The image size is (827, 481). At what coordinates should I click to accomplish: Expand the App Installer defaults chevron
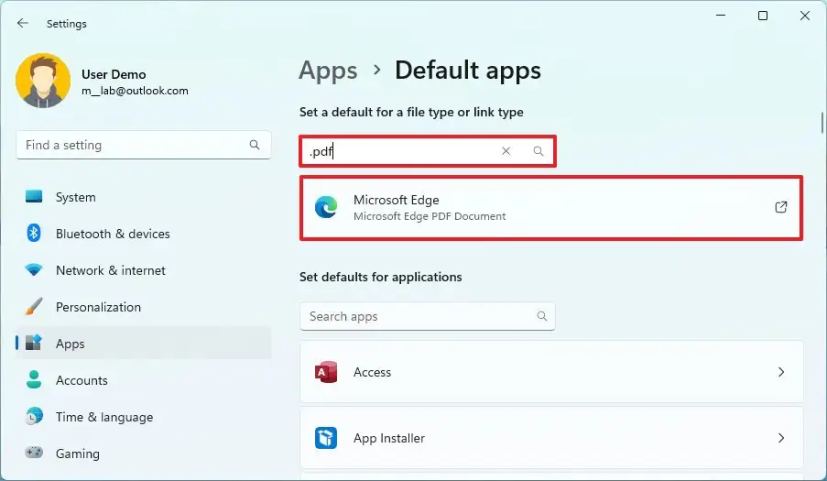pos(781,438)
